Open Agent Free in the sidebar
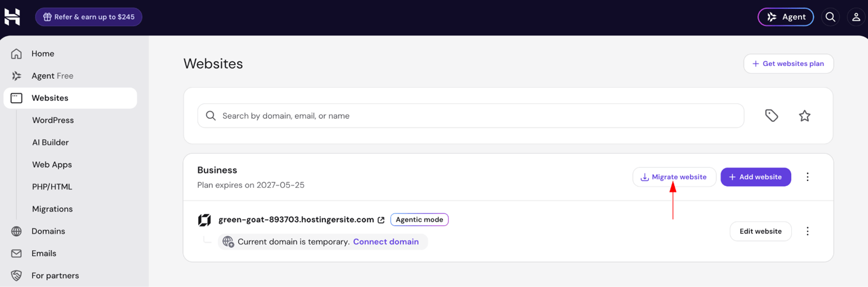The height and width of the screenshot is (287, 868). point(70,76)
